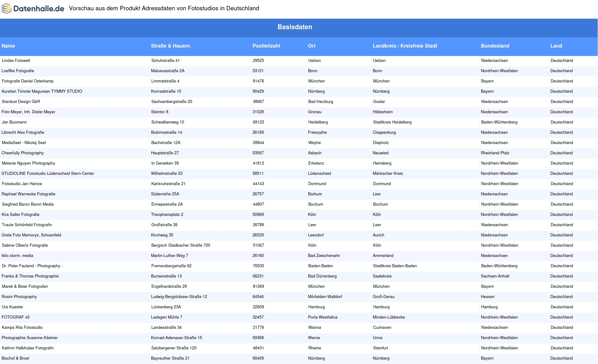The height and width of the screenshot is (364, 598).
Task: Click postal code 29525
Action: (259, 60)
